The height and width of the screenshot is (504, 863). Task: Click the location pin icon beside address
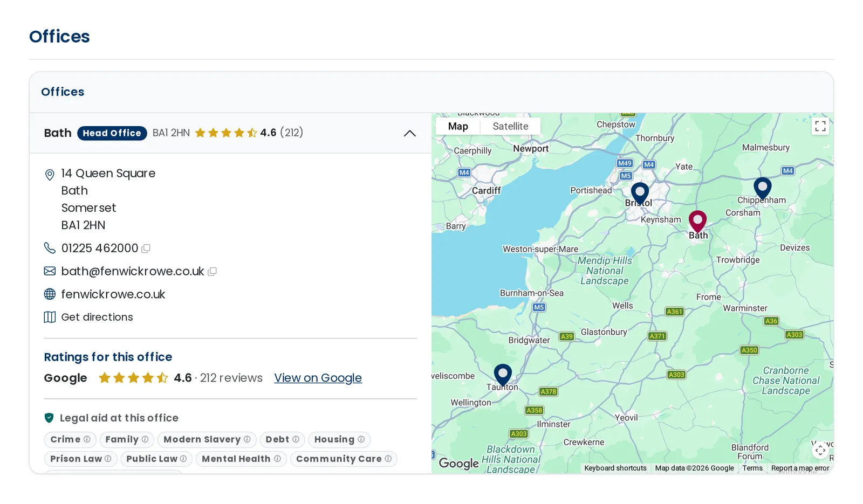[50, 175]
